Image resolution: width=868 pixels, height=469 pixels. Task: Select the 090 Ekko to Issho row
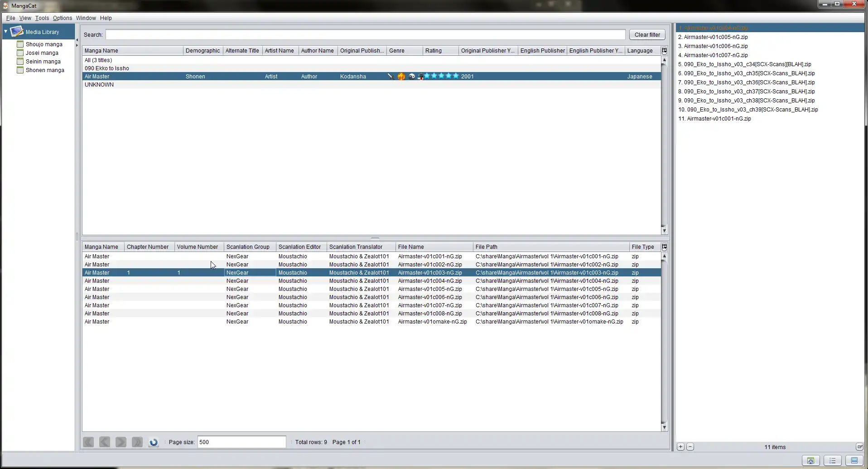(371, 68)
